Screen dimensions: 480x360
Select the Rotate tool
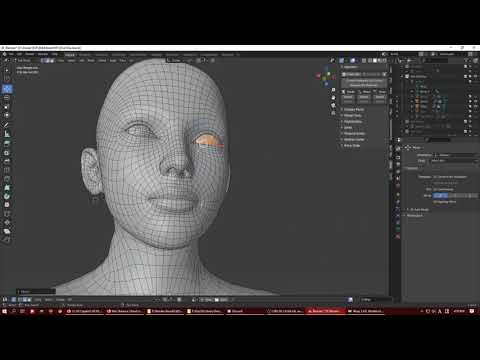[7, 98]
